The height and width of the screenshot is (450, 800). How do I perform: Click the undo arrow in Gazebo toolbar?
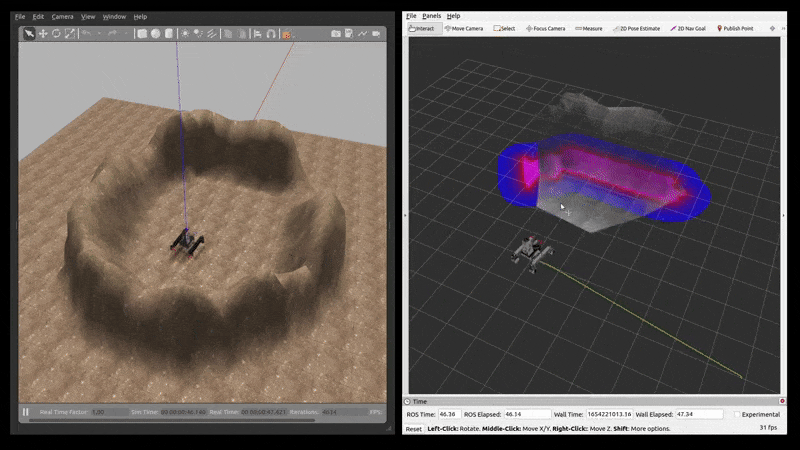tap(86, 34)
